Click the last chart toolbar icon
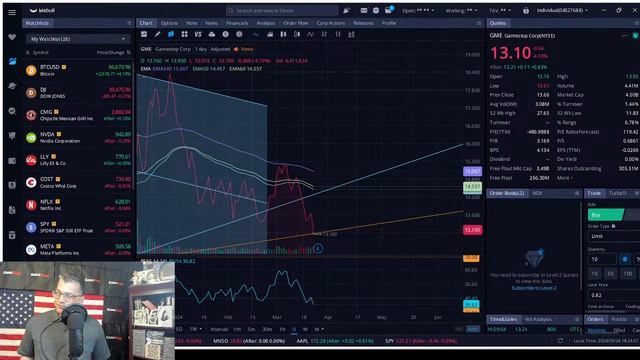Viewport: 640px width, 360px height. coord(351,35)
